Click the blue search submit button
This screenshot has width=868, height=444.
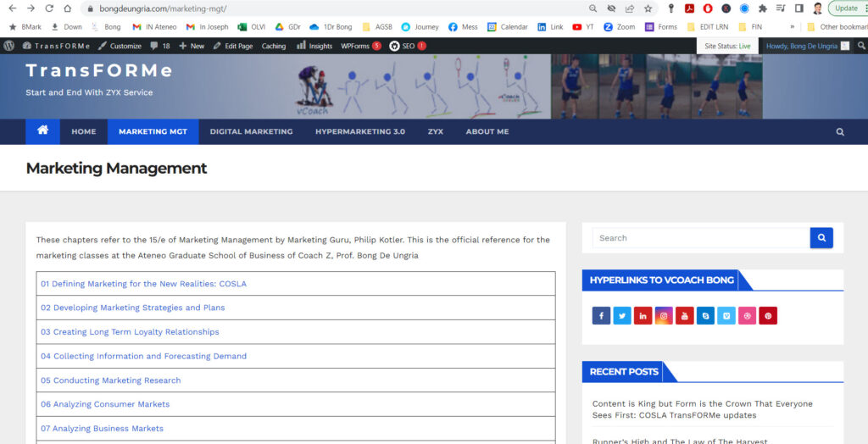pyautogui.click(x=821, y=238)
